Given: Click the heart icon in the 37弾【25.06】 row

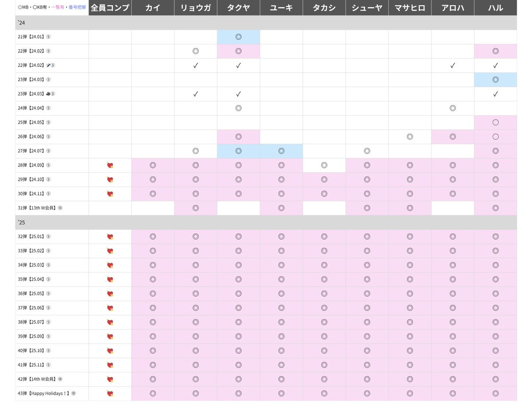Looking at the screenshot, I should click(x=110, y=308).
